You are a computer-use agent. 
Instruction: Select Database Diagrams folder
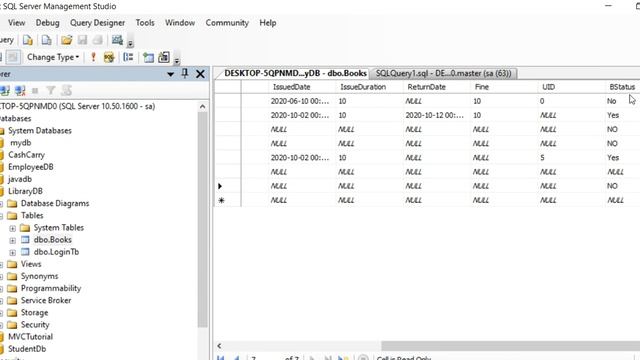pyautogui.click(x=55, y=203)
